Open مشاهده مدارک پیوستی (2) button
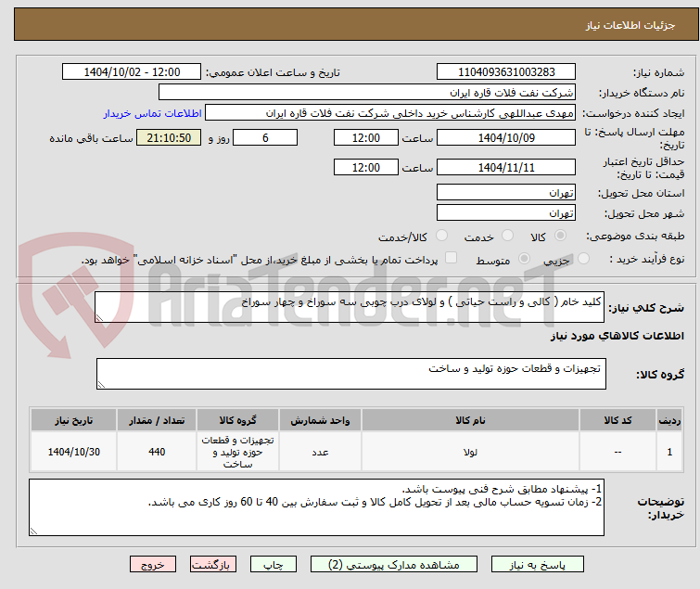The image size is (700, 589). point(393,565)
